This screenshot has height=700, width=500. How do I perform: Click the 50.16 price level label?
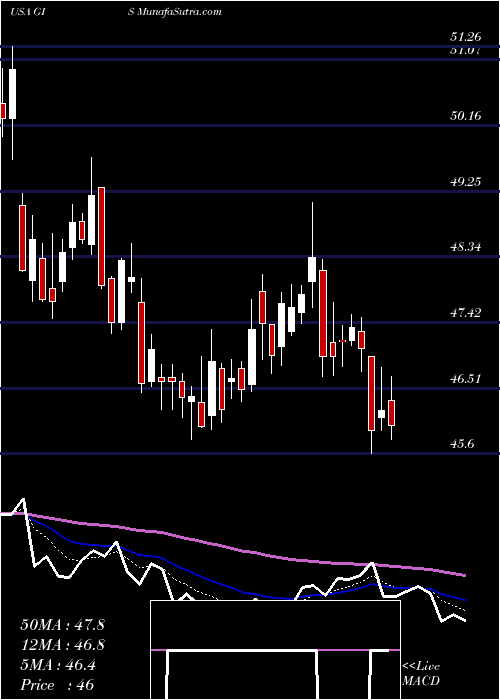[x=465, y=116]
